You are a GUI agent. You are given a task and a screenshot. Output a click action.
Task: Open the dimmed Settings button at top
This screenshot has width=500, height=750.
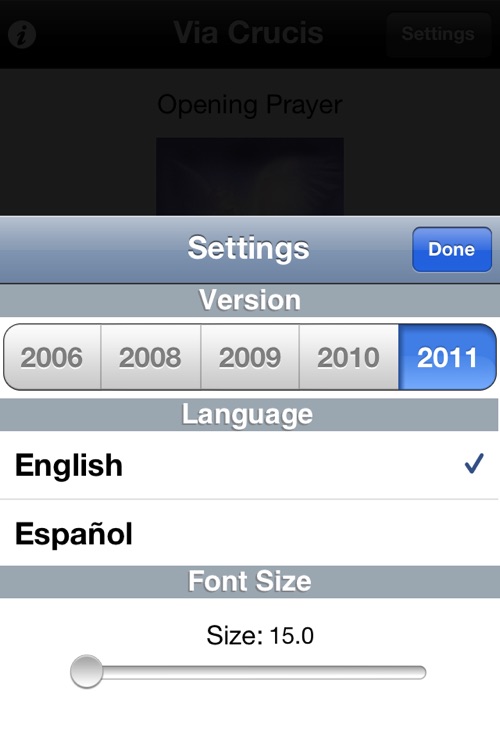click(x=438, y=34)
